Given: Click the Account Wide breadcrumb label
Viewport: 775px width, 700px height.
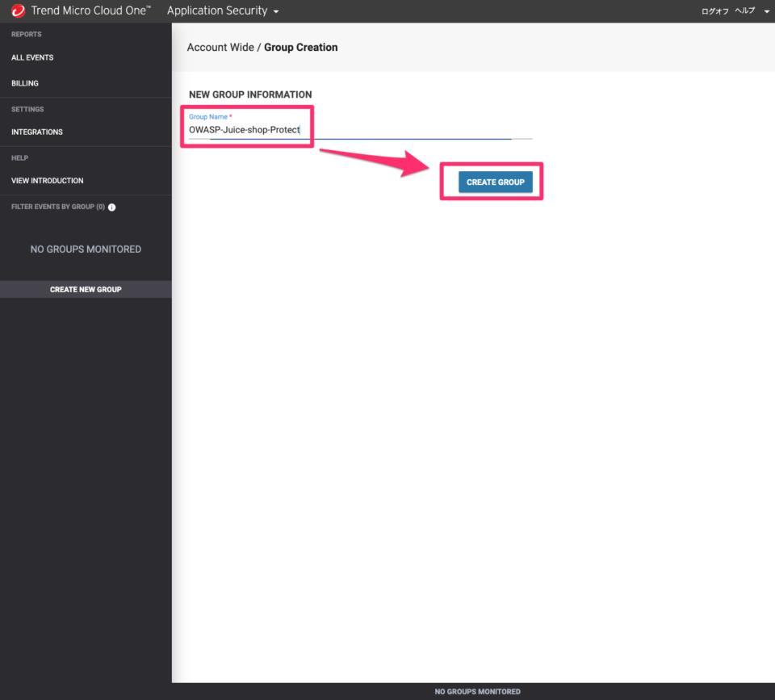Looking at the screenshot, I should coord(220,47).
